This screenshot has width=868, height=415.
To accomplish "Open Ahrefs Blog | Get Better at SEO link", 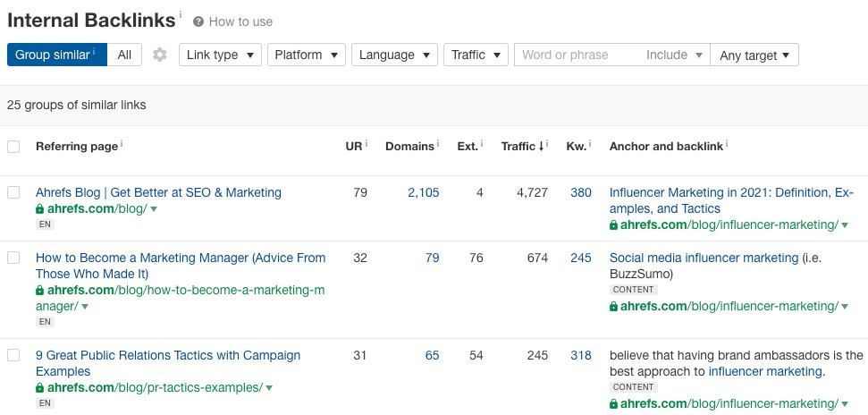I will [158, 193].
